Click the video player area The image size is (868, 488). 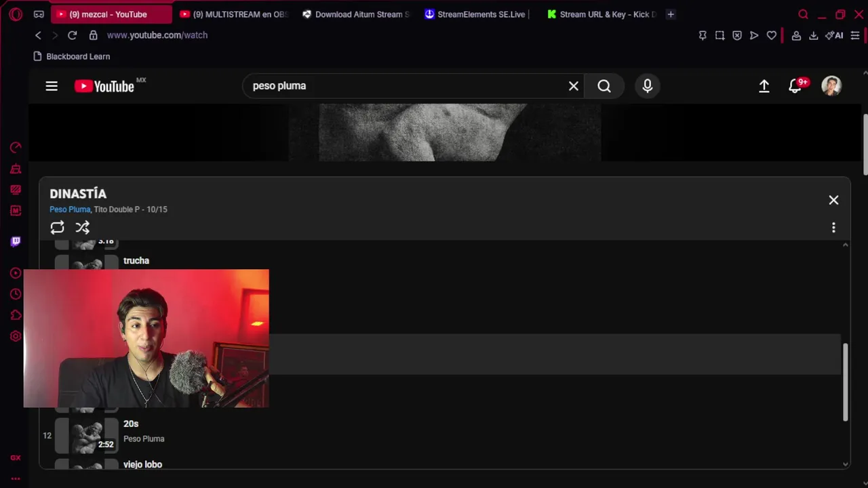coord(445,132)
